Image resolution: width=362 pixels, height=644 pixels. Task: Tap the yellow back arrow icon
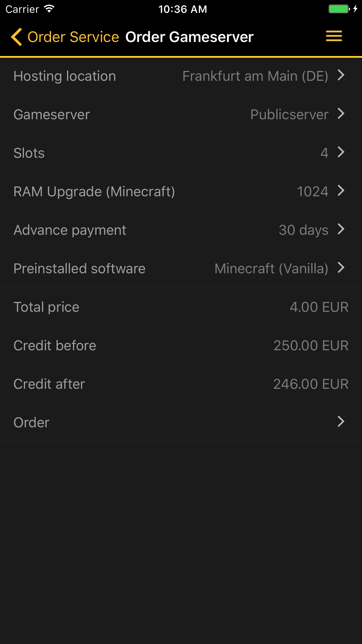point(17,37)
